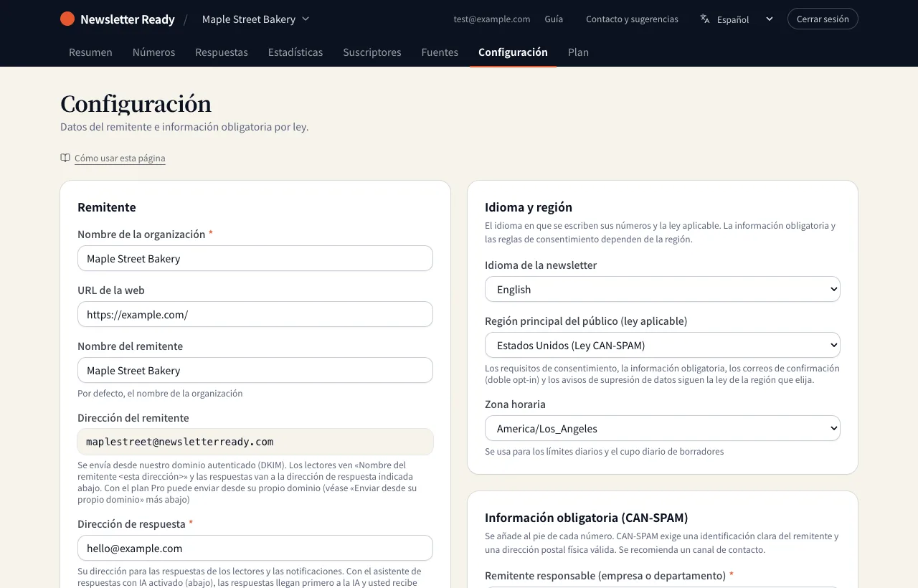
Task: Open Contacto y sugerencias link
Action: click(632, 19)
